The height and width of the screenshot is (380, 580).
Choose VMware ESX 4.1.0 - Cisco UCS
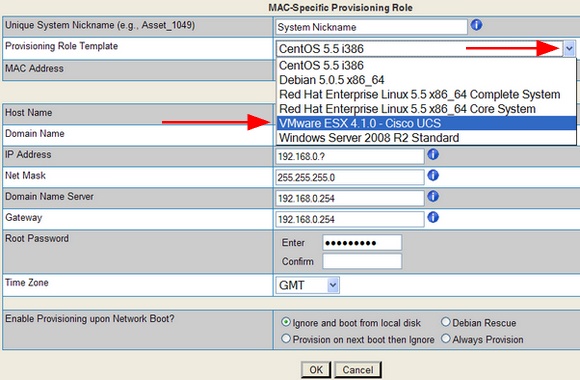pos(426,123)
